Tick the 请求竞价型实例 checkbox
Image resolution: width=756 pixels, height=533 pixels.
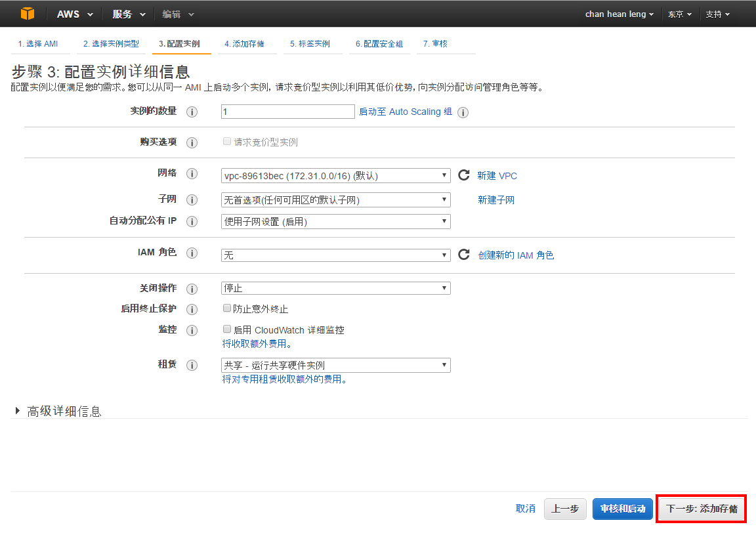tap(226, 141)
